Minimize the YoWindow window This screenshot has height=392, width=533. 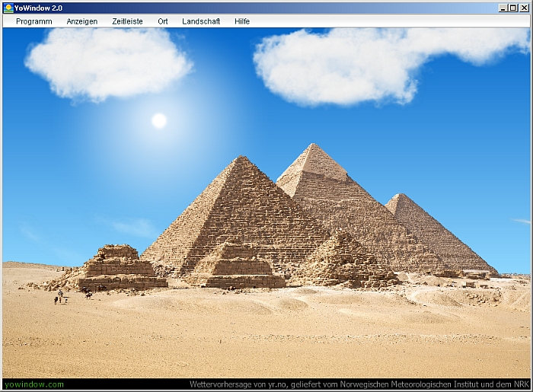503,8
